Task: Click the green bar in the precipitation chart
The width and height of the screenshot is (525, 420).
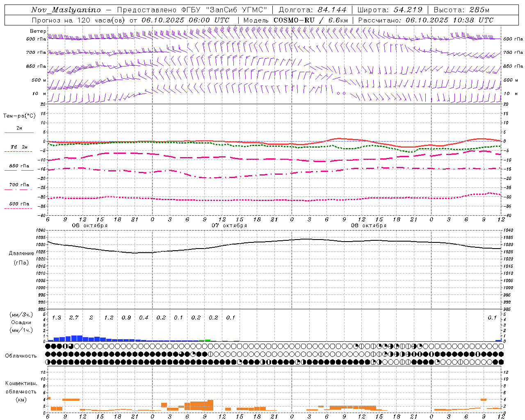Action: [205, 340]
